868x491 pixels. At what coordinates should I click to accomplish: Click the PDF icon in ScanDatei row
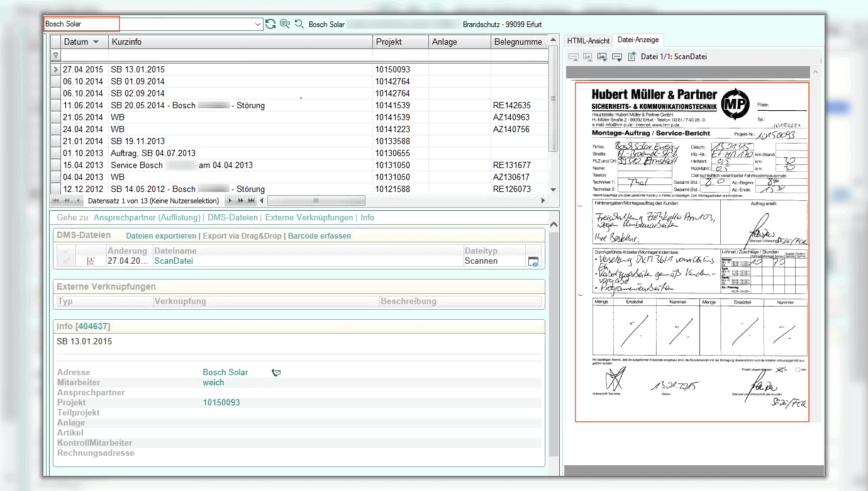tap(91, 261)
